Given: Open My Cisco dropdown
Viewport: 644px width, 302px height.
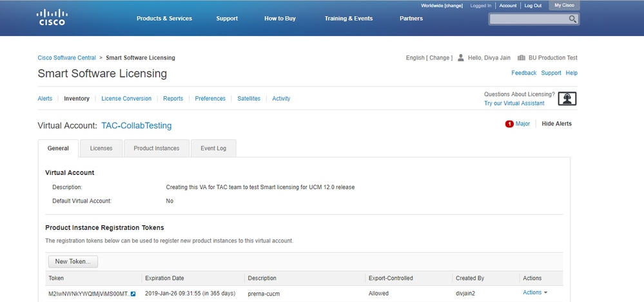Looking at the screenshot, I should click(564, 5).
